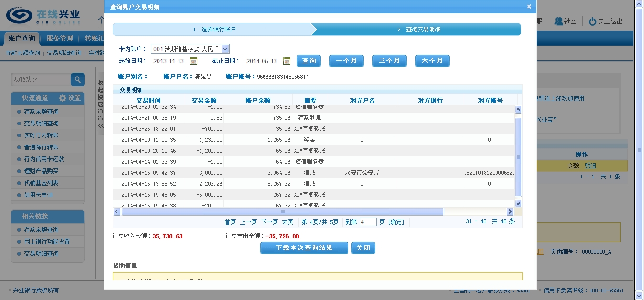644x300 pixels.
Task: Click the gear 设置 icon in 快速通道
Action: 63,98
